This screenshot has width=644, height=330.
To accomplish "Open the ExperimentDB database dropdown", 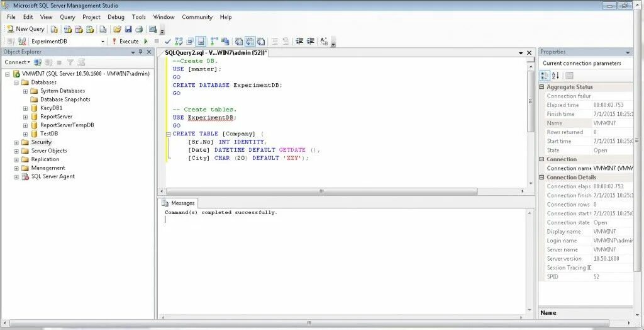I will pyautogui.click(x=103, y=42).
